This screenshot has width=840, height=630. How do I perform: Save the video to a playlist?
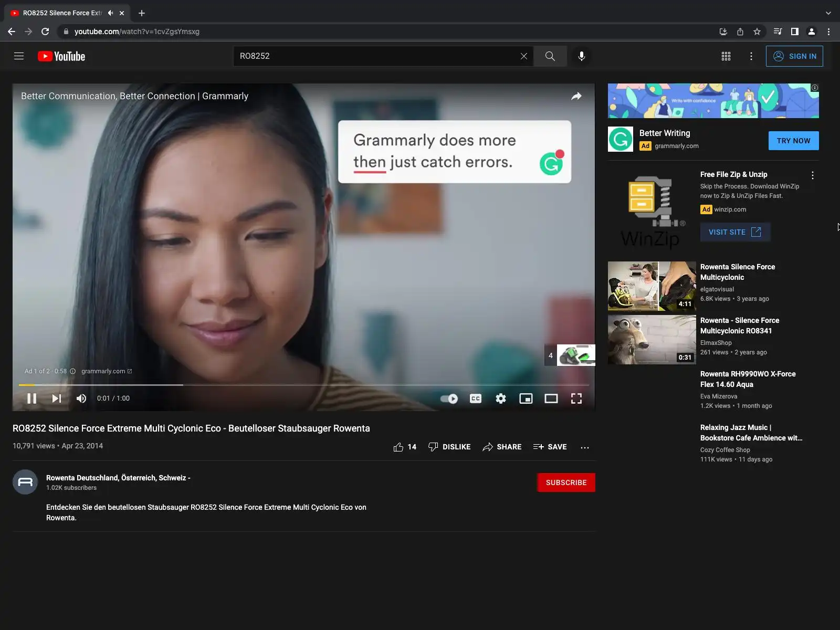(x=550, y=447)
